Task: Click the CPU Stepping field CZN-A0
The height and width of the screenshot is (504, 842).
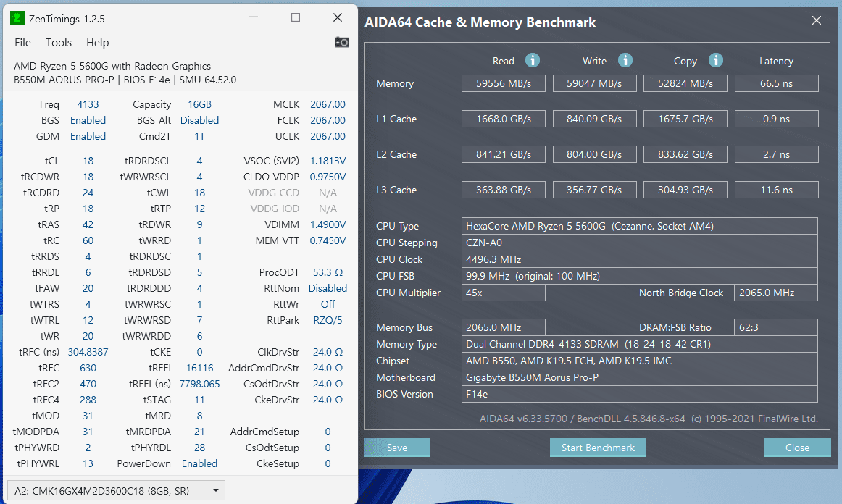Action: click(x=640, y=243)
